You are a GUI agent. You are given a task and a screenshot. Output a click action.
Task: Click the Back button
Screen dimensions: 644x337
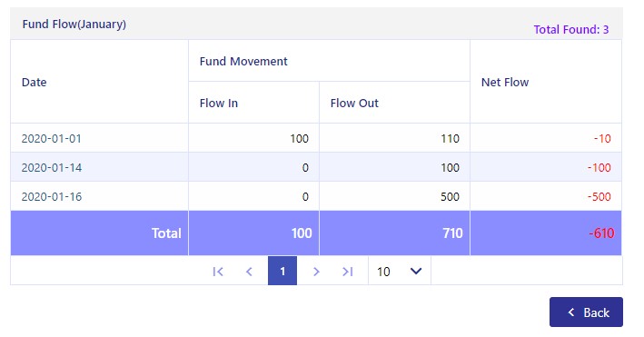pos(586,312)
